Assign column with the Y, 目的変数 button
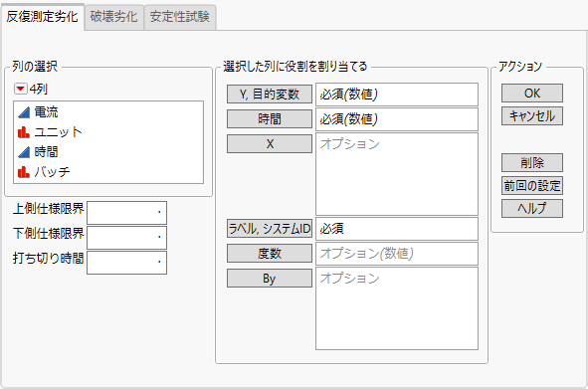This screenshot has width=588, height=389. point(270,94)
